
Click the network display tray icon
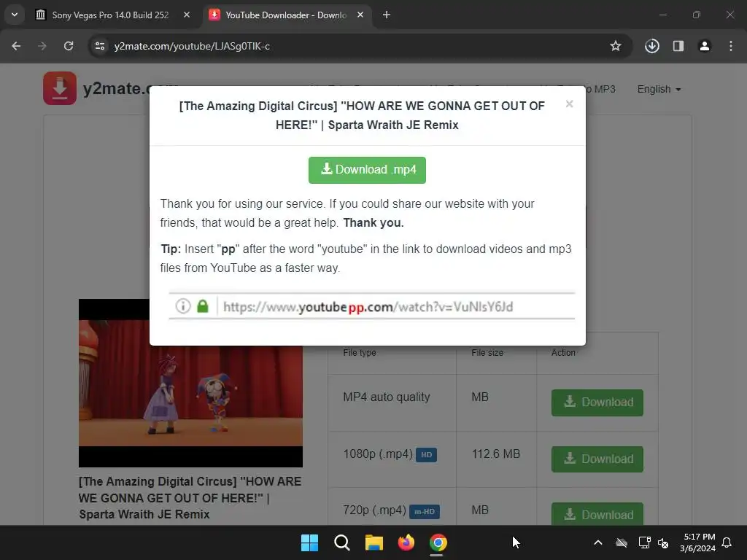pos(644,542)
